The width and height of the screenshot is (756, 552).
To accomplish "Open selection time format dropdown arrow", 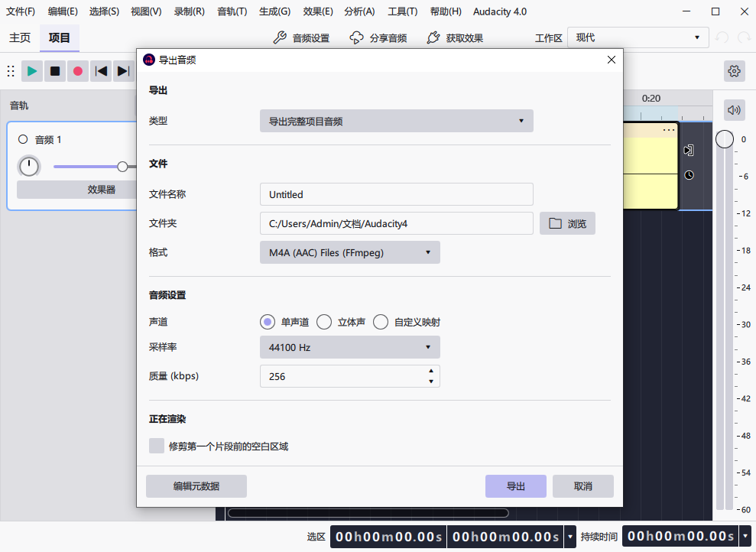I will (x=570, y=537).
